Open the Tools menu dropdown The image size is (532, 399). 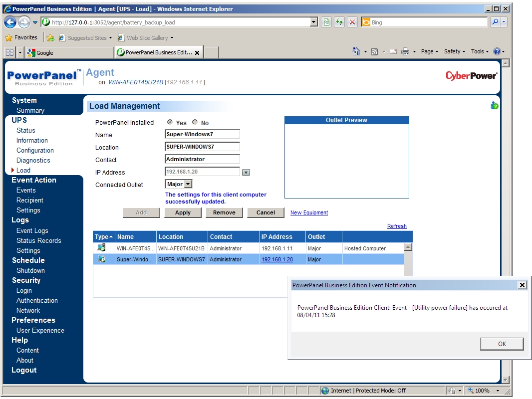click(480, 51)
